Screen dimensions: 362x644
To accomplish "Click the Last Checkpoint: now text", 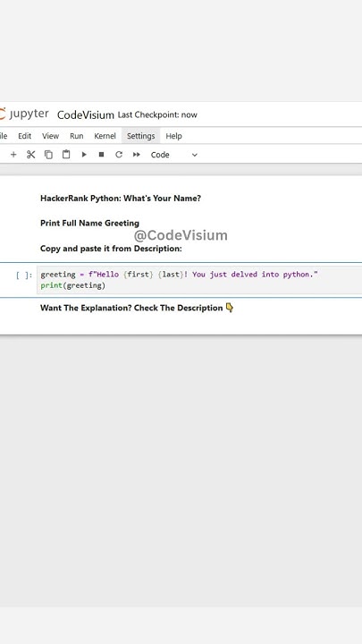I will (x=157, y=115).
